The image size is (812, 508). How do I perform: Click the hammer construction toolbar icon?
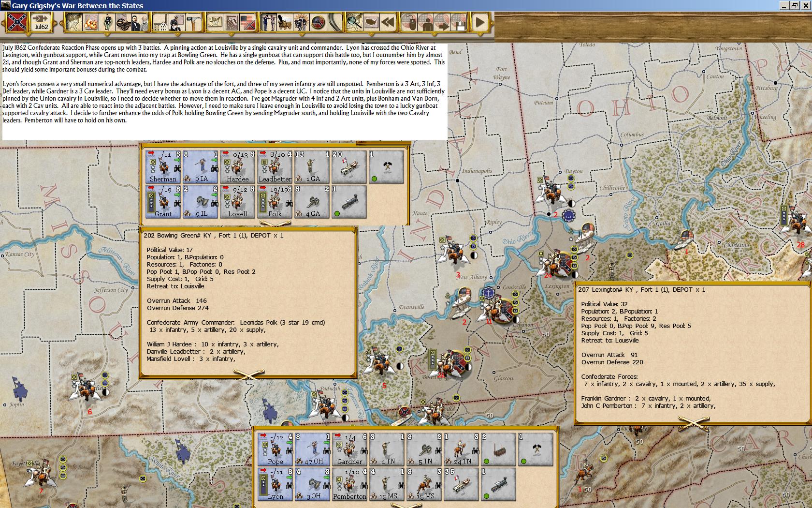[x=193, y=22]
